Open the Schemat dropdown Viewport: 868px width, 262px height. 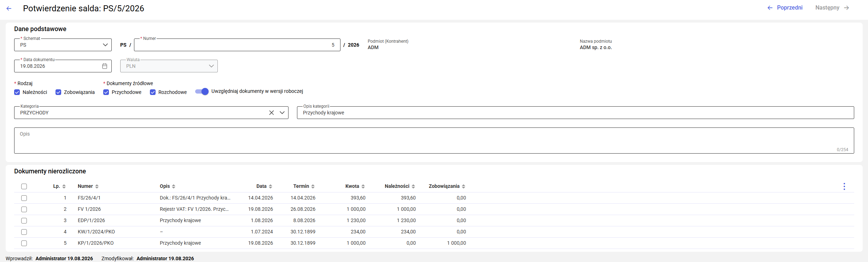coord(63,45)
